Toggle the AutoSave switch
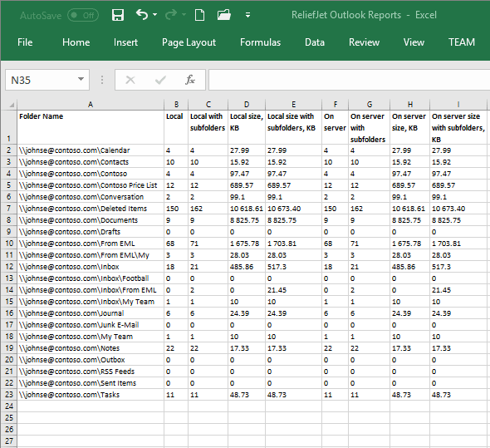 coord(83,15)
